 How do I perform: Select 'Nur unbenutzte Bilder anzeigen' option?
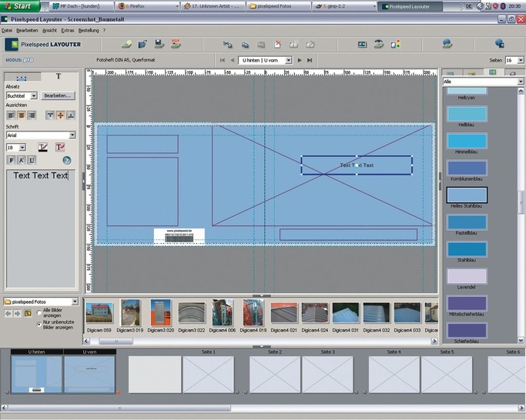click(x=39, y=325)
